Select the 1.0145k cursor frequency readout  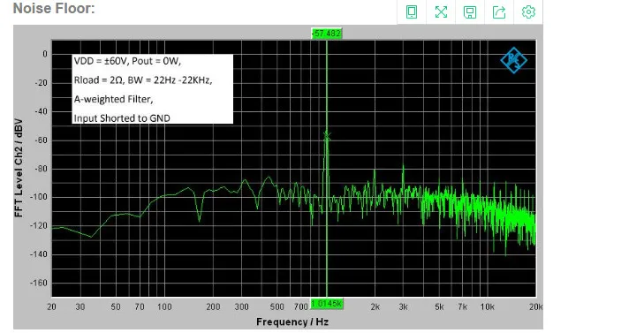[x=327, y=304]
